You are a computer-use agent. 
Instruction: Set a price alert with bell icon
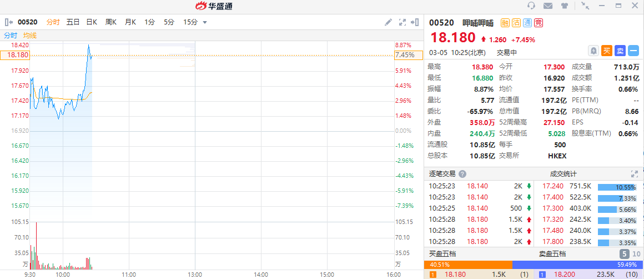click(593, 51)
